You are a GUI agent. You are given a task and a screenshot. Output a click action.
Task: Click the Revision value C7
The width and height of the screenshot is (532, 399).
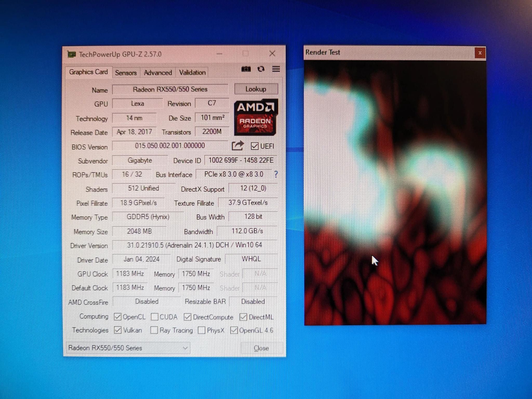[212, 103]
